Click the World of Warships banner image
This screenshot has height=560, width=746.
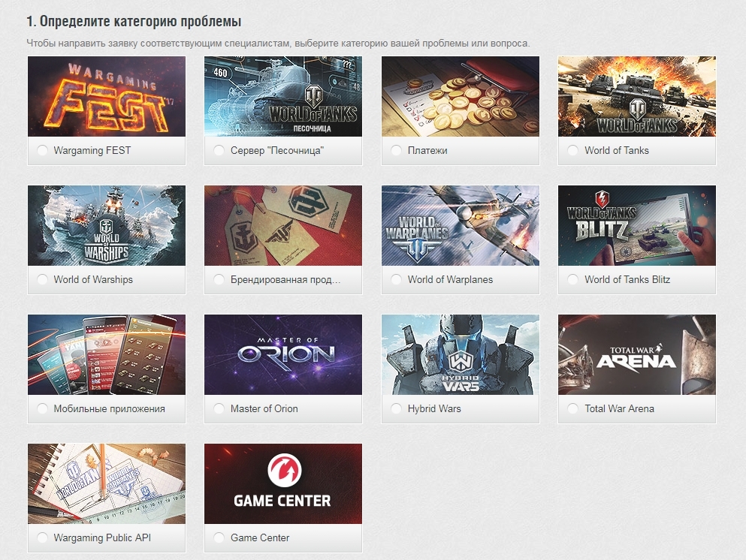(x=107, y=226)
